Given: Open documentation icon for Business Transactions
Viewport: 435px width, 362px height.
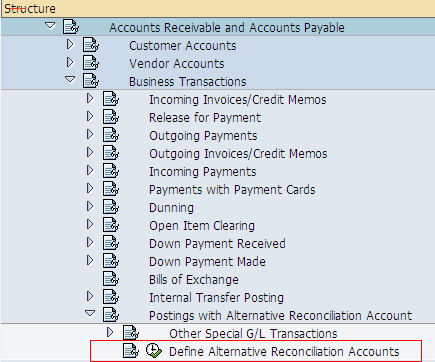Looking at the screenshot, I should pyautogui.click(x=91, y=81).
